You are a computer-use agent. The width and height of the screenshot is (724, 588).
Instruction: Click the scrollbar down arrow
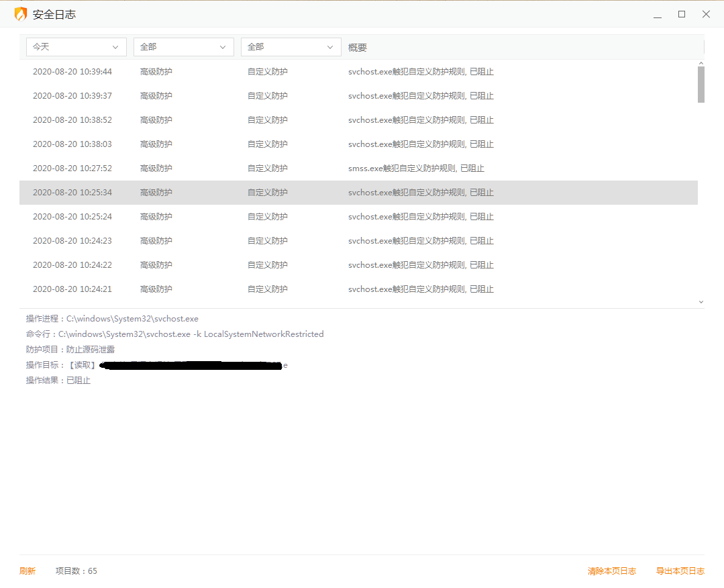(701, 303)
